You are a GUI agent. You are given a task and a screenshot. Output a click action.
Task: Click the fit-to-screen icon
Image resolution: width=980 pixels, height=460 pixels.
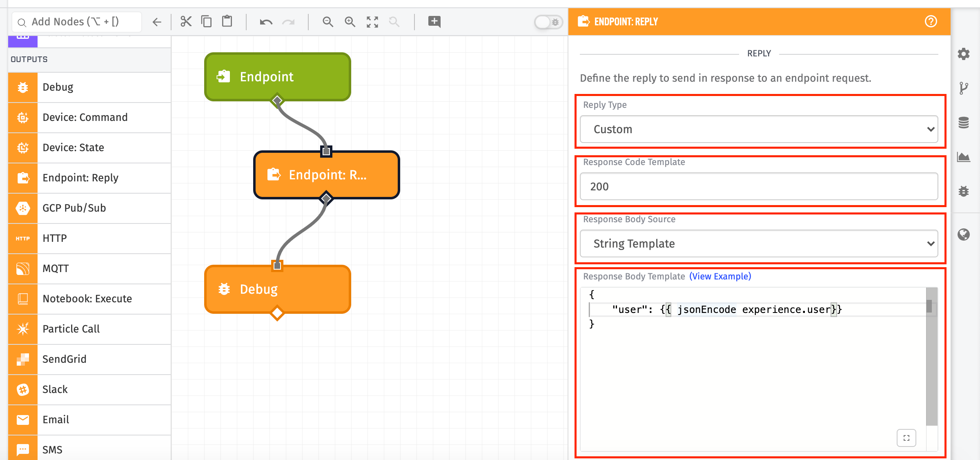click(x=372, y=22)
